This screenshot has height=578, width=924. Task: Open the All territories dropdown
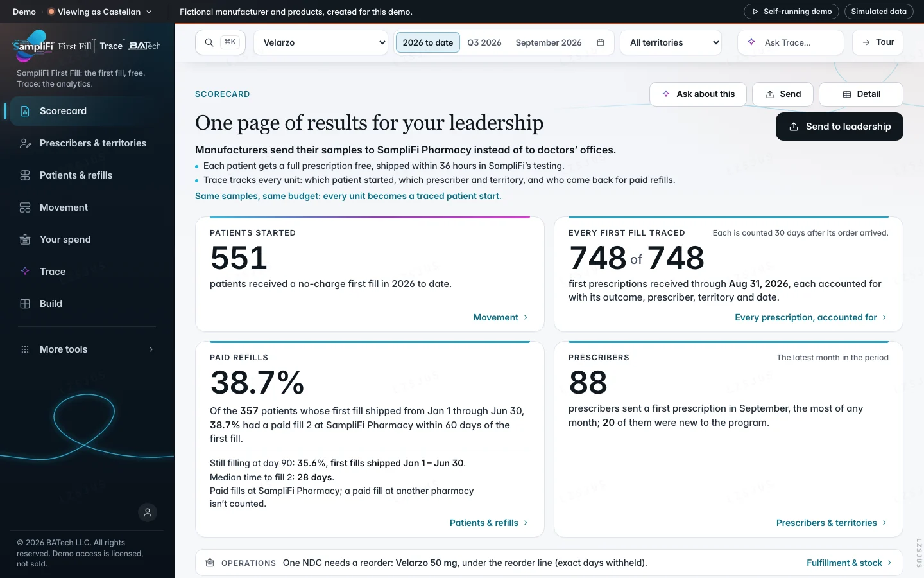pyautogui.click(x=671, y=42)
